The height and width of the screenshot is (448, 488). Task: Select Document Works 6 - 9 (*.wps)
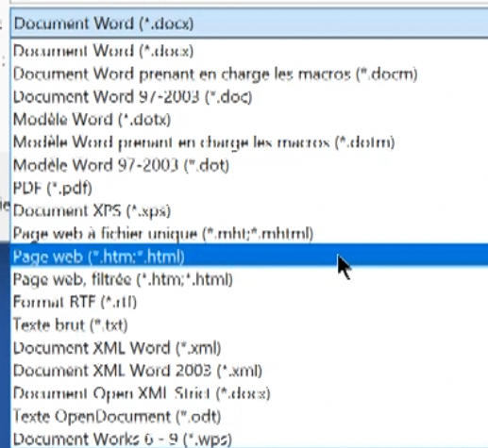[249, 440]
